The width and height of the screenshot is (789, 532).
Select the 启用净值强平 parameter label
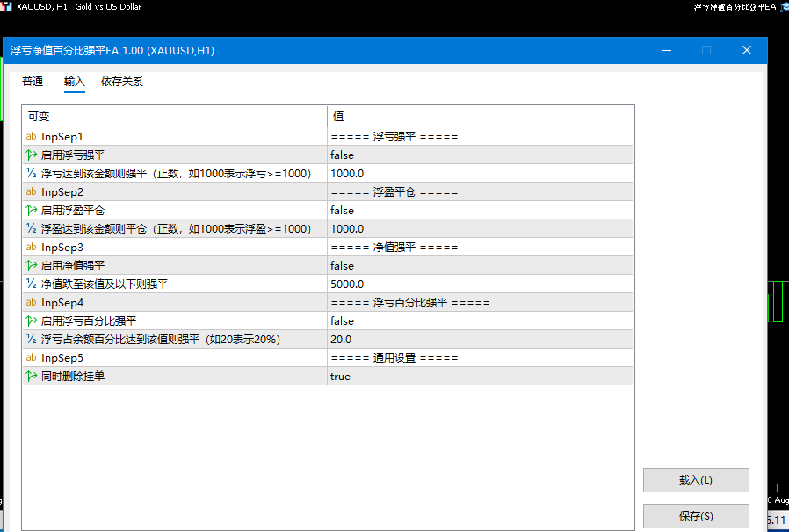coord(73,265)
